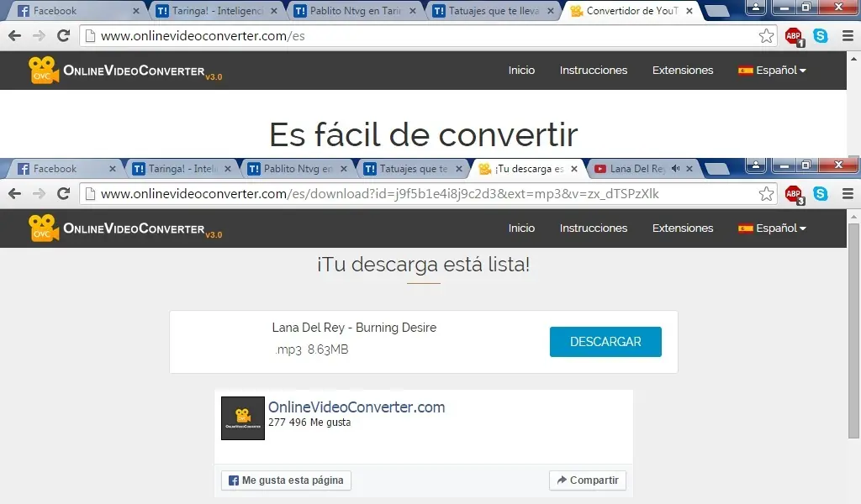The height and width of the screenshot is (504, 861).
Task: Click Inicio in upper window navbar
Action: pos(521,71)
